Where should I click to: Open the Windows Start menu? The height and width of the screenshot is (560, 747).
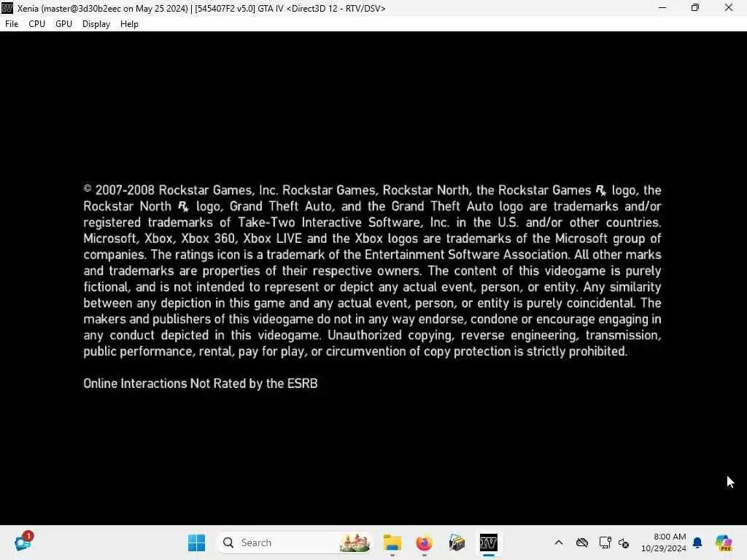click(196, 542)
